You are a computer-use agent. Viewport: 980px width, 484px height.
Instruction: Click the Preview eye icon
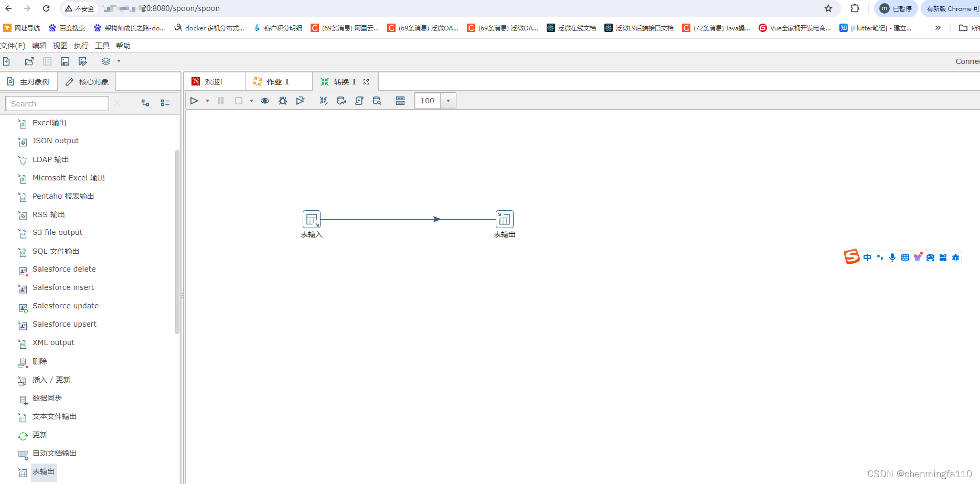(x=265, y=100)
